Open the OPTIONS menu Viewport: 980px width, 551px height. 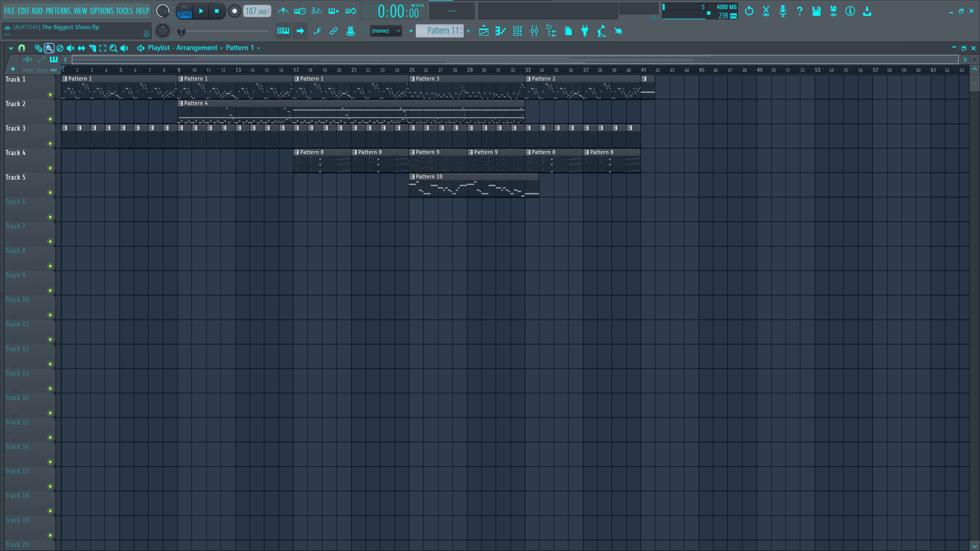[x=102, y=11]
